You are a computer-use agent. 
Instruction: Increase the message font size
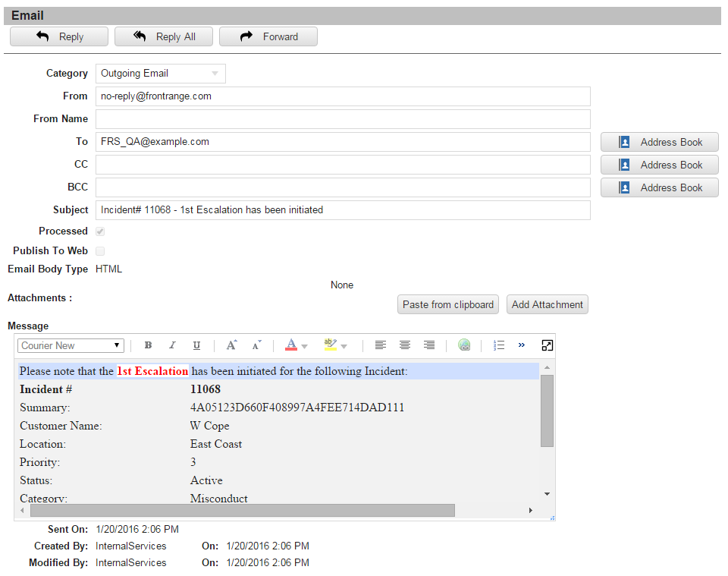coord(232,345)
